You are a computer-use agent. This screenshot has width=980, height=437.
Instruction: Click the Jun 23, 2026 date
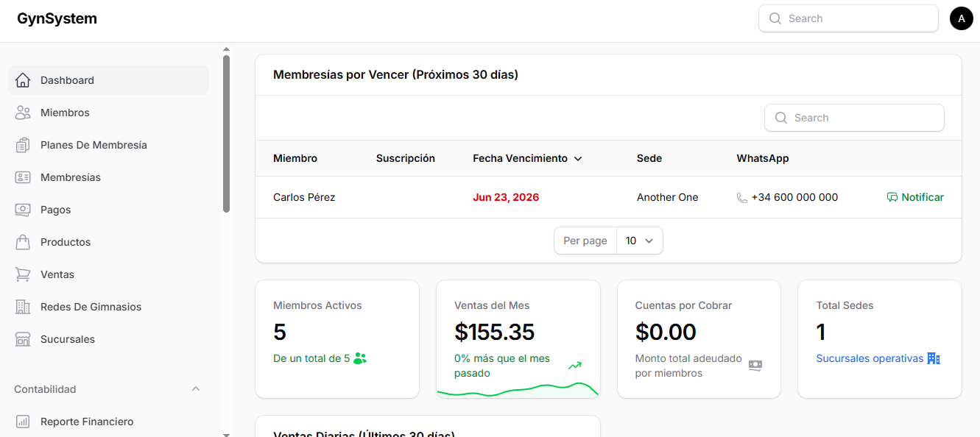click(506, 197)
